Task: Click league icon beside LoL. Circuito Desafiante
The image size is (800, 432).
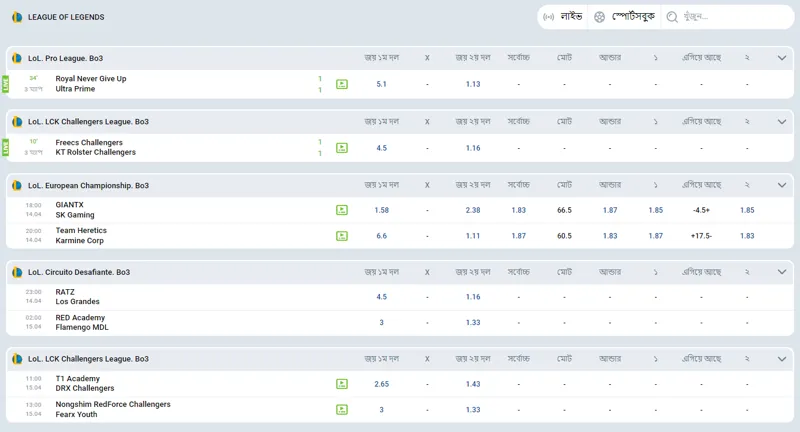Action: tap(17, 272)
